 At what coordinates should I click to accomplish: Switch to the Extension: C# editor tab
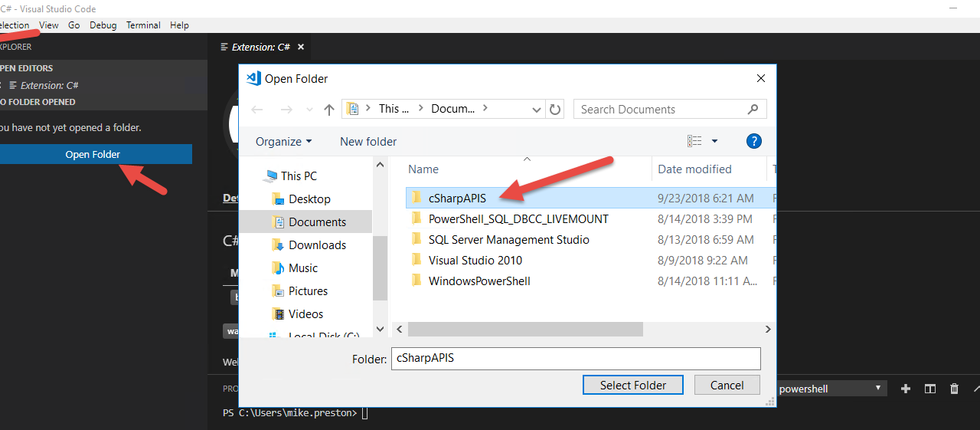pyautogui.click(x=260, y=47)
